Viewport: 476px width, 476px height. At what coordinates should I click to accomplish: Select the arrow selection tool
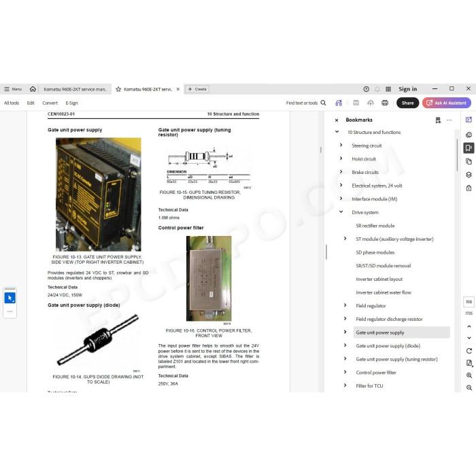[10, 298]
